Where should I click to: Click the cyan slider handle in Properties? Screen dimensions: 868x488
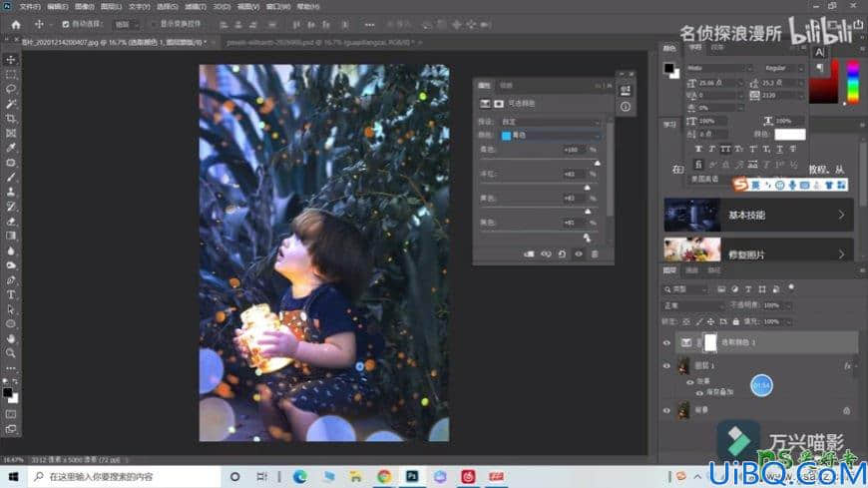coord(597,164)
